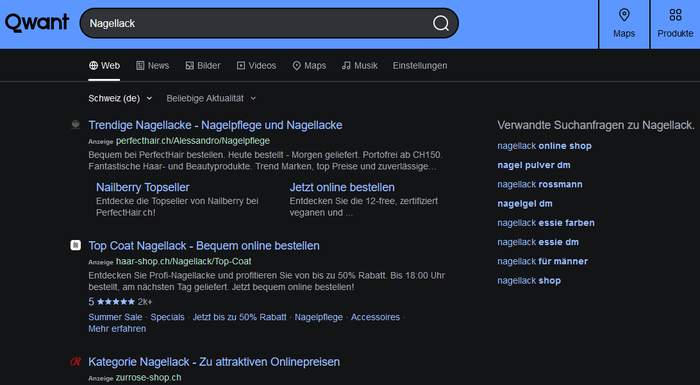The width and height of the screenshot is (700, 385).
Task: Open Jetzt bis zu 50% Rabatt sitelink
Action: (x=239, y=317)
